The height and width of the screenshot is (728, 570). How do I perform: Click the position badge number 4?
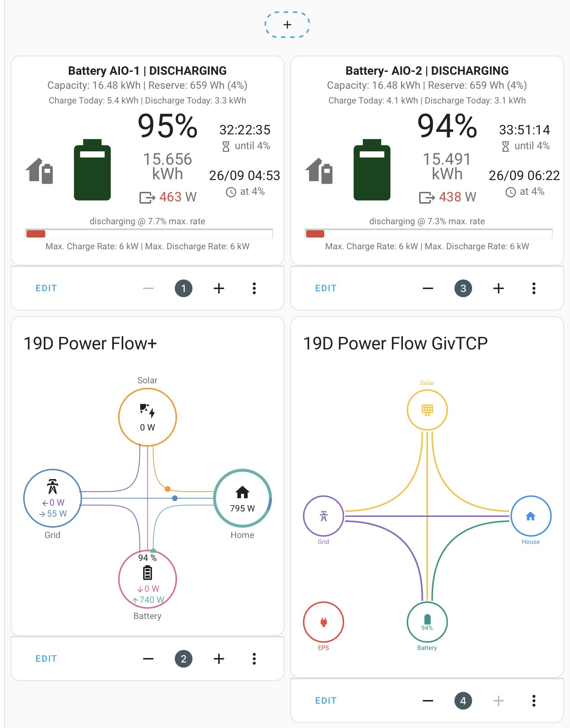click(x=463, y=701)
